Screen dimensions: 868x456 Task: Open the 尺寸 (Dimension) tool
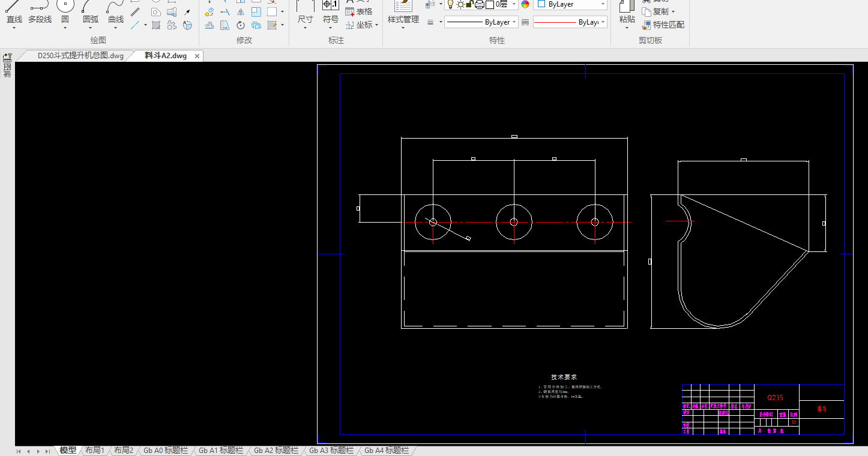(305, 14)
